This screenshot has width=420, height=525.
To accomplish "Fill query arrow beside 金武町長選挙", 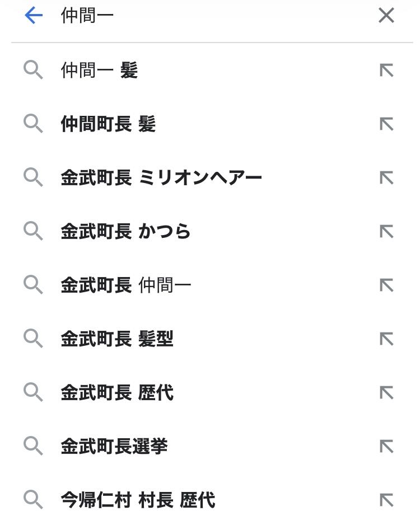I will (386, 447).
